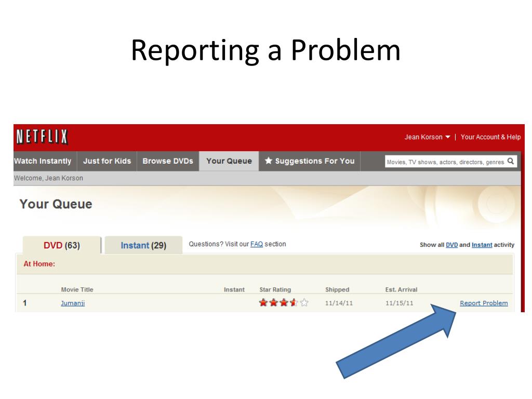Viewport: 532px width, 399px height.
Task: Click Report Problem for Jumanji
Action: [x=484, y=303]
